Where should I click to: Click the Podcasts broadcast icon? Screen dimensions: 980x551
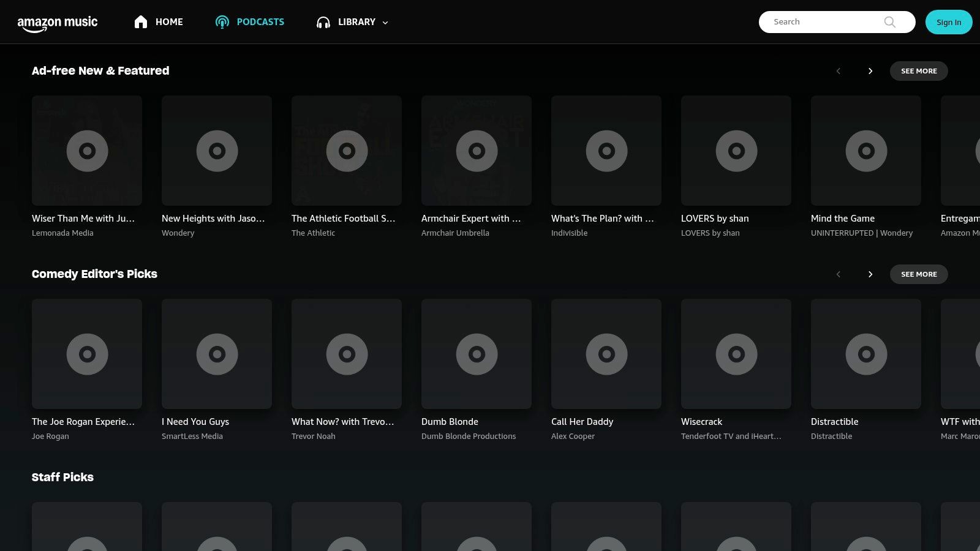(222, 21)
